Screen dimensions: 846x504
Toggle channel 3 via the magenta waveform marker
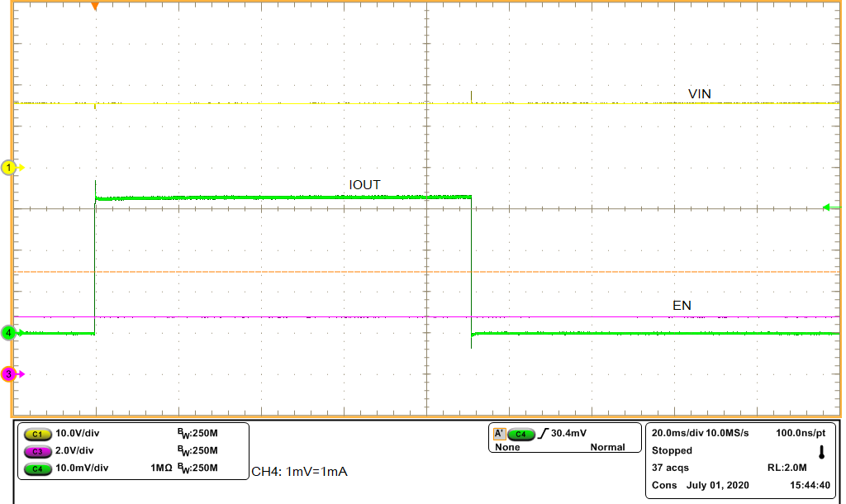7,373
